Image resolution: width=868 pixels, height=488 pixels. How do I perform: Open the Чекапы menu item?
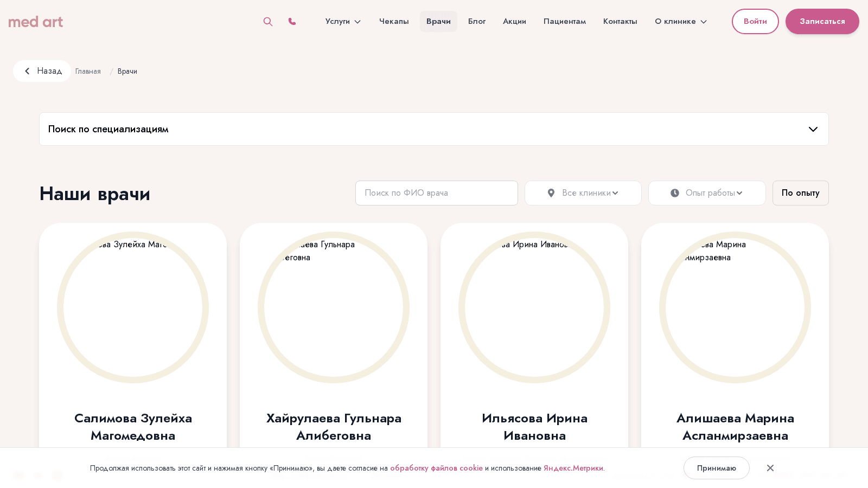click(394, 21)
